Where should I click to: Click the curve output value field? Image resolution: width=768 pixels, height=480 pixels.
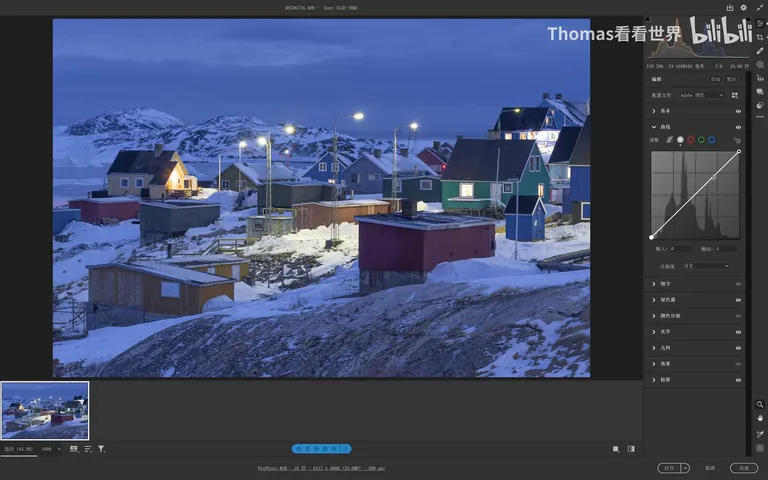pyautogui.click(x=726, y=249)
